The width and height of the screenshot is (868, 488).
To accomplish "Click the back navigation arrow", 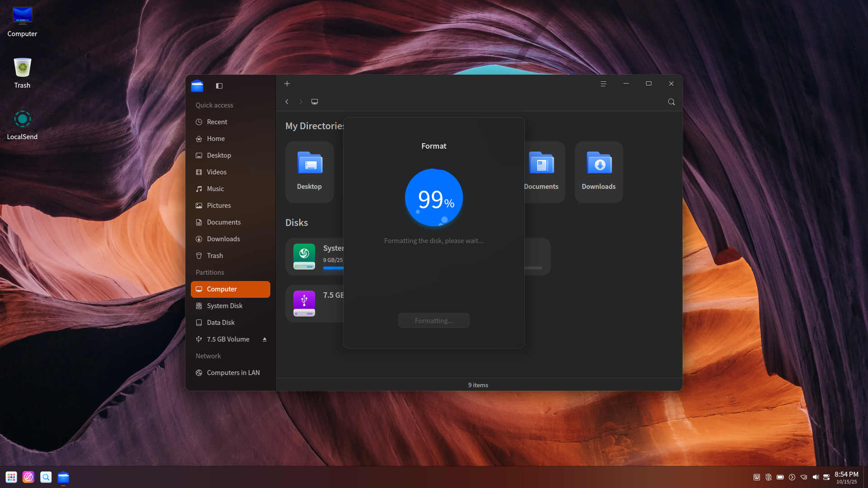I will (x=287, y=102).
